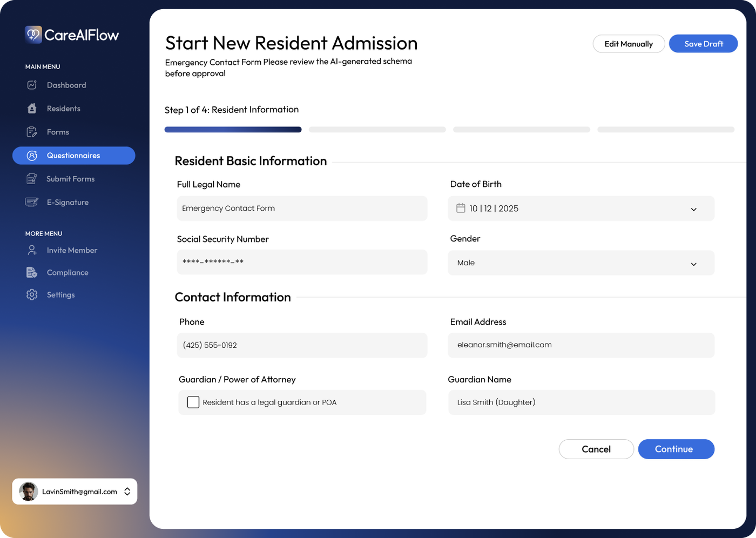Screen dimensions: 756x538
Task: Click the Social Security Number field
Action: click(302, 262)
